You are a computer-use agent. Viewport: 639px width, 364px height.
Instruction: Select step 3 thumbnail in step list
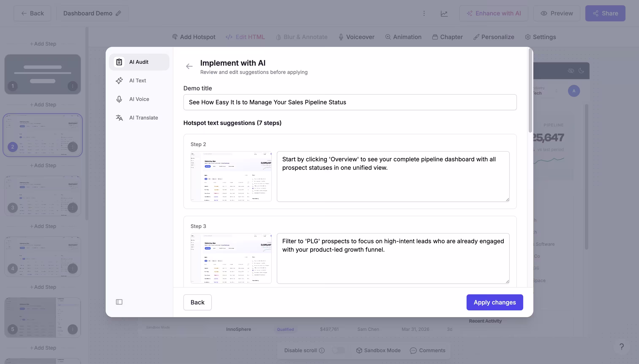[x=42, y=196]
